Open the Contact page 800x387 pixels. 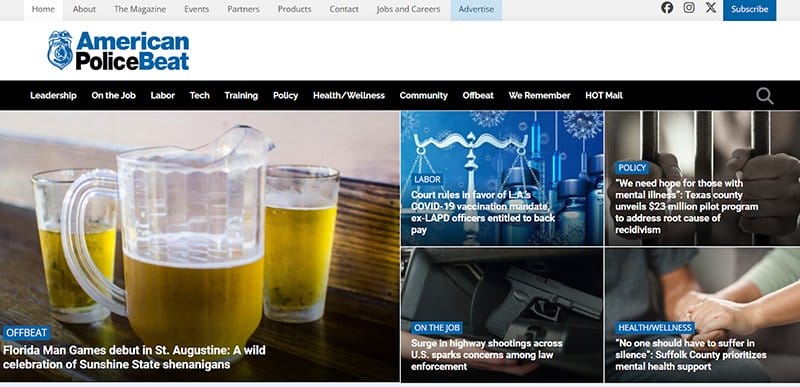point(344,9)
